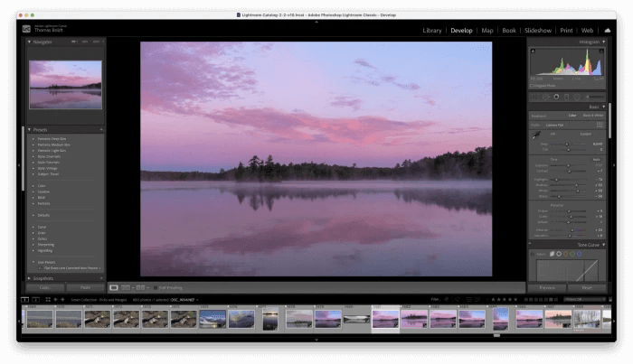Viewport: 633px width, 364px height.
Task: Click the Copy... button
Action: 45,287
